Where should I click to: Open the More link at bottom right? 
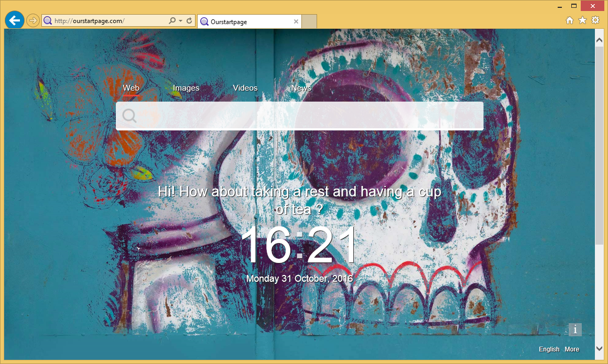[x=572, y=349]
